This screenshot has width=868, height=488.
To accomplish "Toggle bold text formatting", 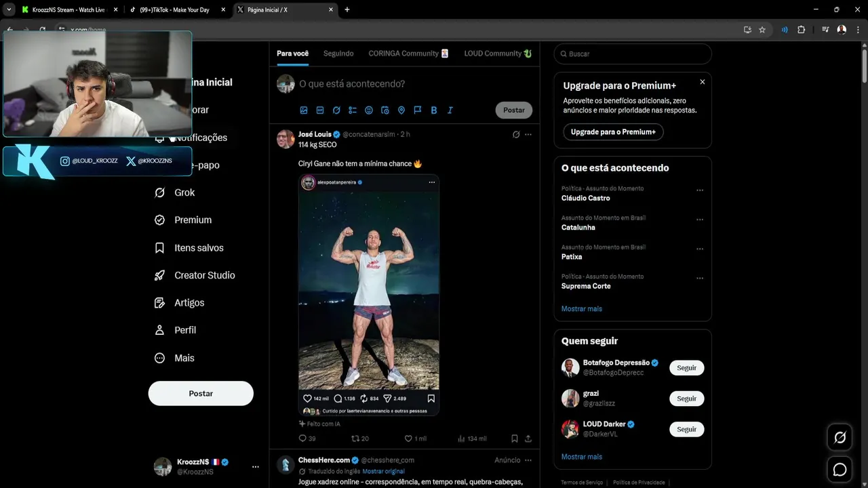I will point(434,110).
